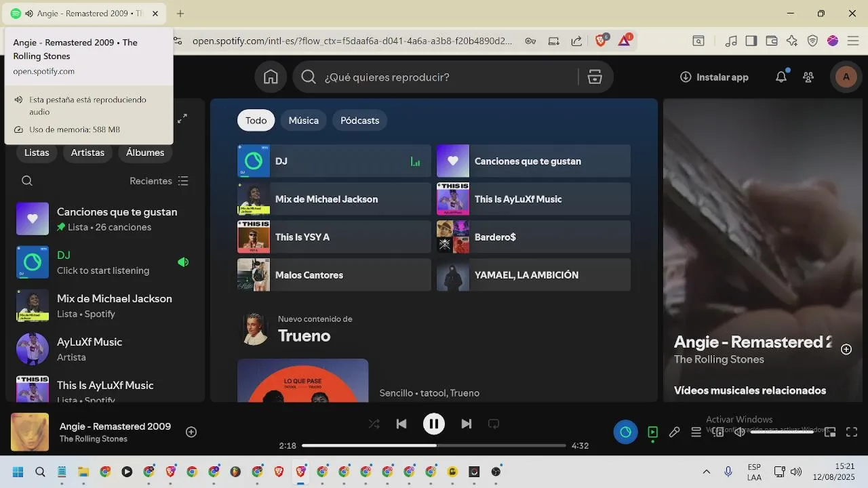
Task: Open Malos Cantores card
Action: (334, 275)
